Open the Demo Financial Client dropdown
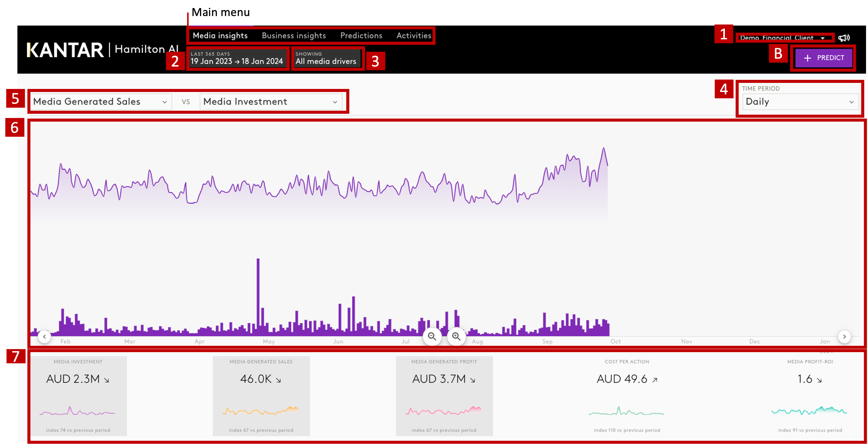This screenshot has height=445, width=868. 782,38
